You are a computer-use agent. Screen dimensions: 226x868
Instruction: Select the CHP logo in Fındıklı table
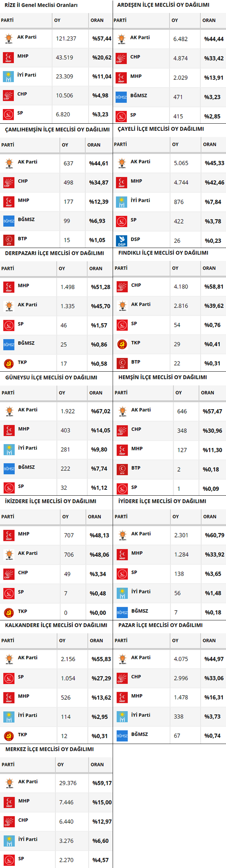tap(122, 287)
